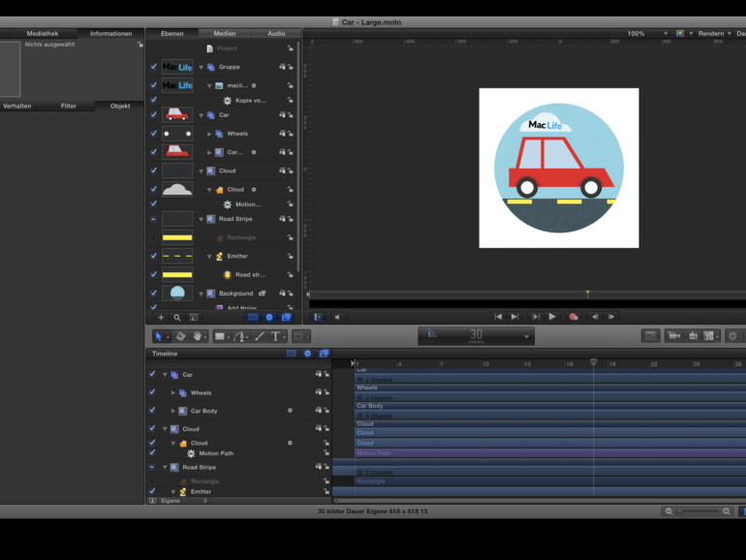The height and width of the screenshot is (560, 746).
Task: Open the 100% zoom dropdown
Action: [646, 33]
